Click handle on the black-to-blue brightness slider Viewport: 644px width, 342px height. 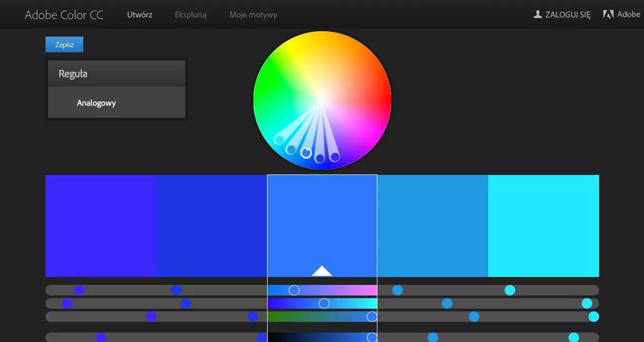tap(372, 337)
